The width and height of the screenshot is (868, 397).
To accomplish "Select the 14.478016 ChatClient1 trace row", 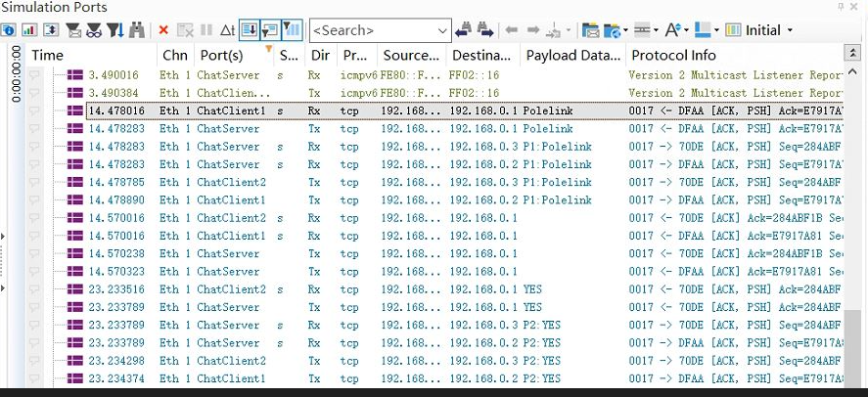I will point(294,111).
